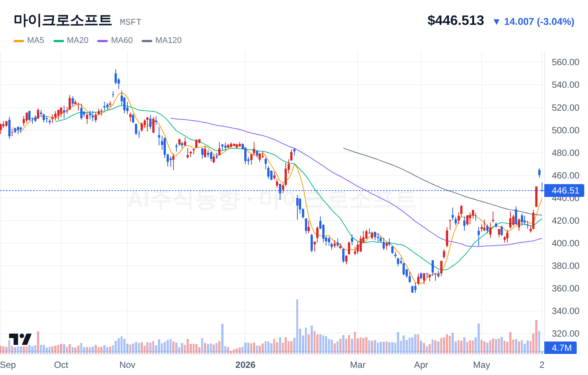Click the tallest volume bar in January
This screenshot has height=375, width=588.
(297, 326)
